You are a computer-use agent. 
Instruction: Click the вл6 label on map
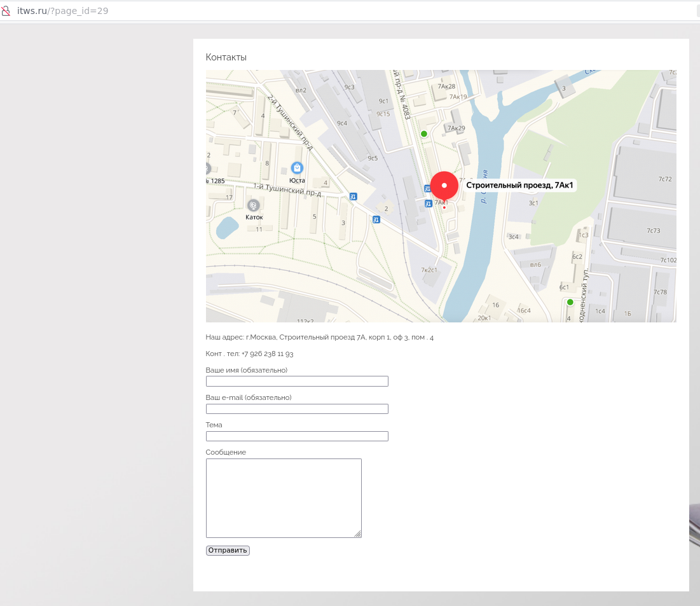click(x=535, y=265)
